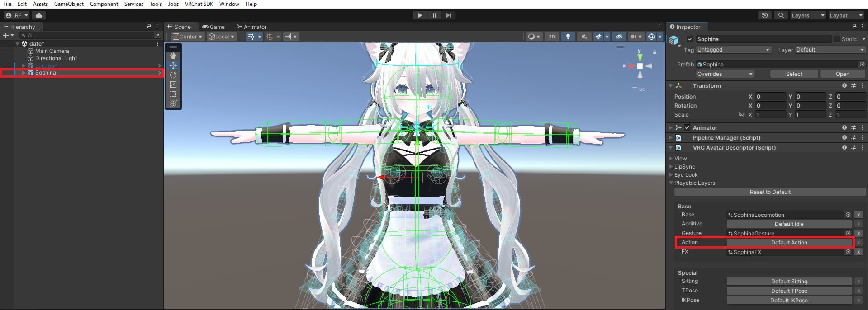Select the Rotate tool

point(173,75)
